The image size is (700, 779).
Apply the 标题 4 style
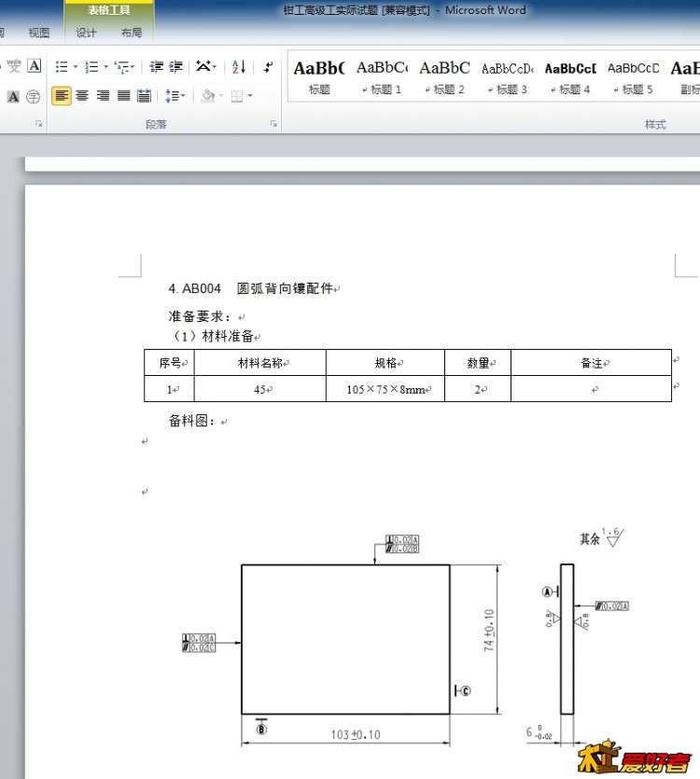(x=571, y=77)
